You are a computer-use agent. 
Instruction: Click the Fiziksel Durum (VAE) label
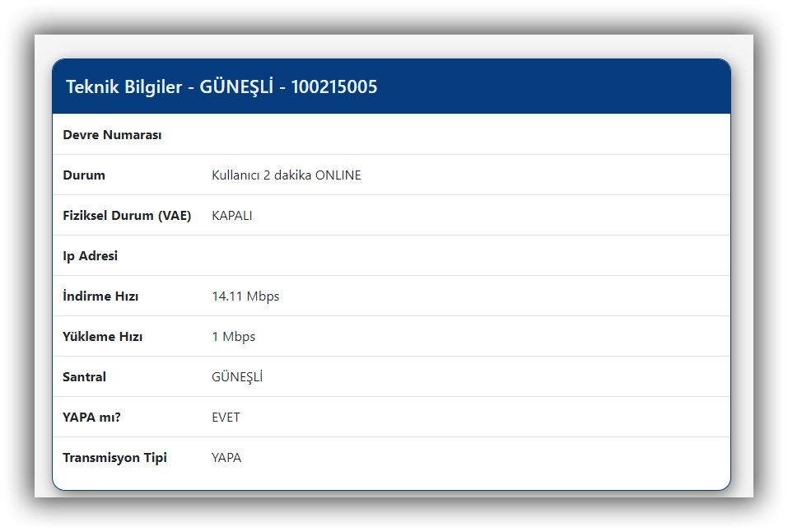coord(127,216)
